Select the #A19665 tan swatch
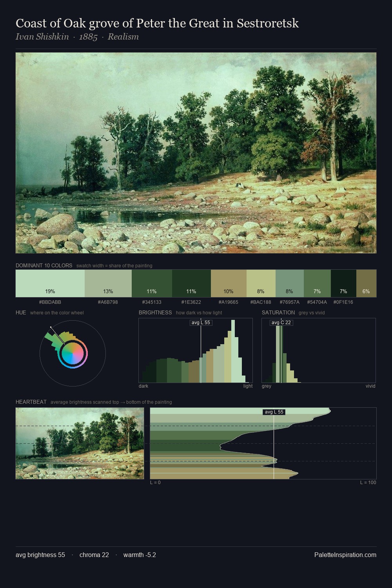Viewport: 392px width, 588px height. 229,283
